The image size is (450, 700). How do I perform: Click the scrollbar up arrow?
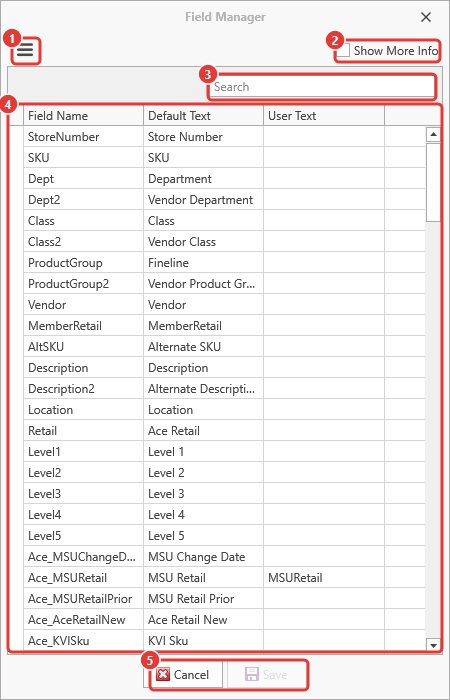[433, 134]
